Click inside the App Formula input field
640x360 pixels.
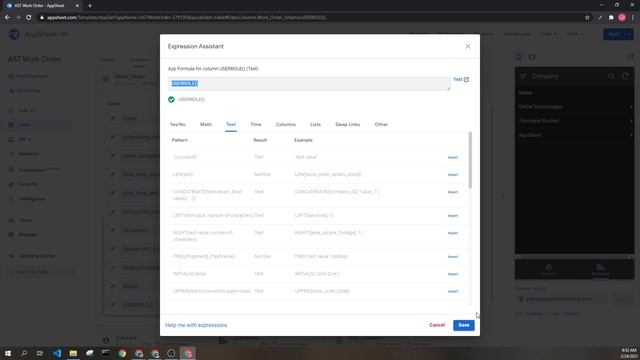tap(309, 83)
